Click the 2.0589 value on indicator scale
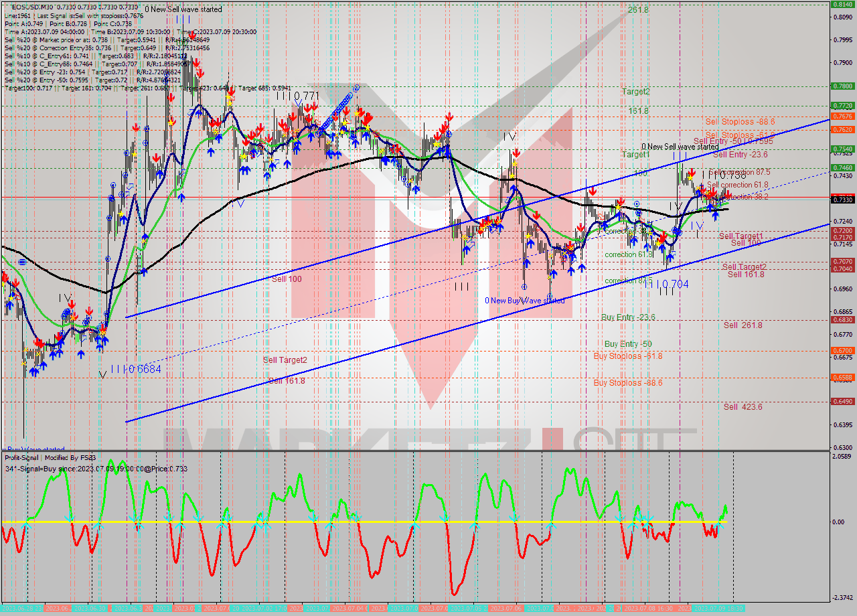 pyautogui.click(x=843, y=456)
